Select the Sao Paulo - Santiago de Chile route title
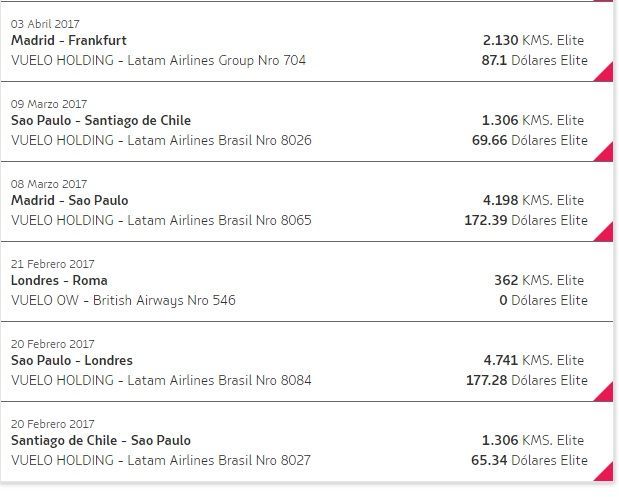The image size is (619, 497). 100,121
